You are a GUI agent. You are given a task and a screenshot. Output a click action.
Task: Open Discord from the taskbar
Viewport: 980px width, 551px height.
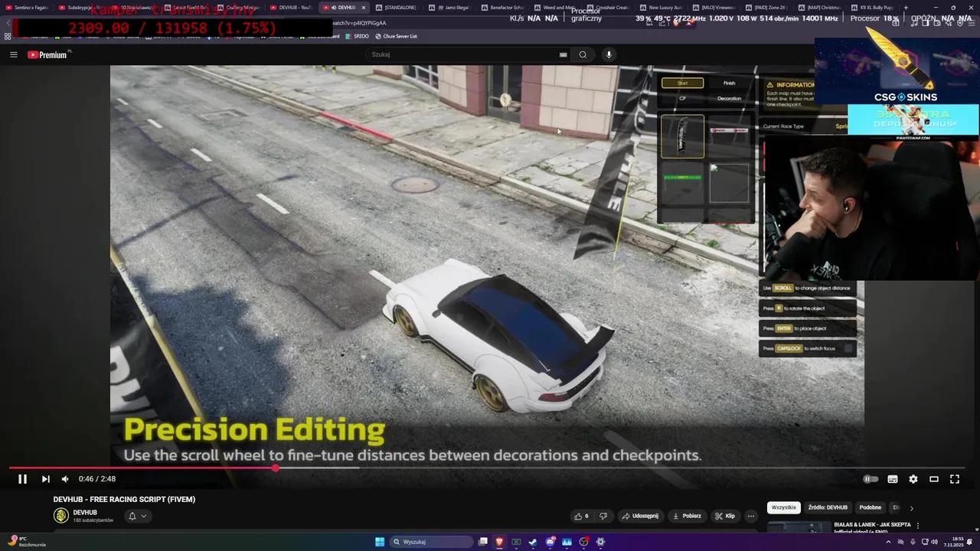(550, 542)
